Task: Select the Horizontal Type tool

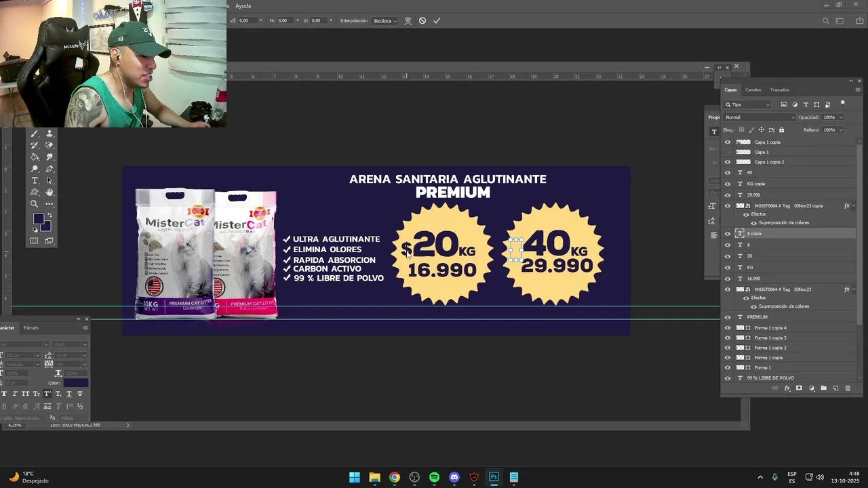Action: click(35, 180)
